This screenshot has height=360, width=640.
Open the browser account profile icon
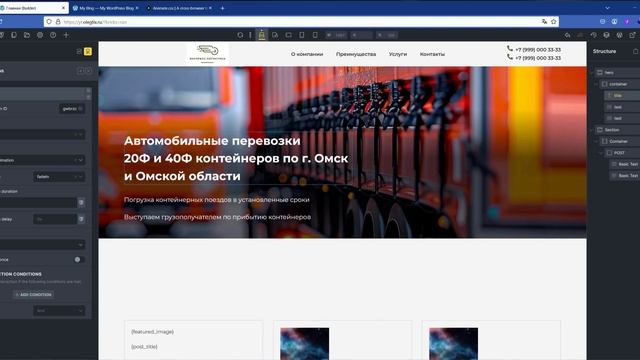tap(614, 22)
